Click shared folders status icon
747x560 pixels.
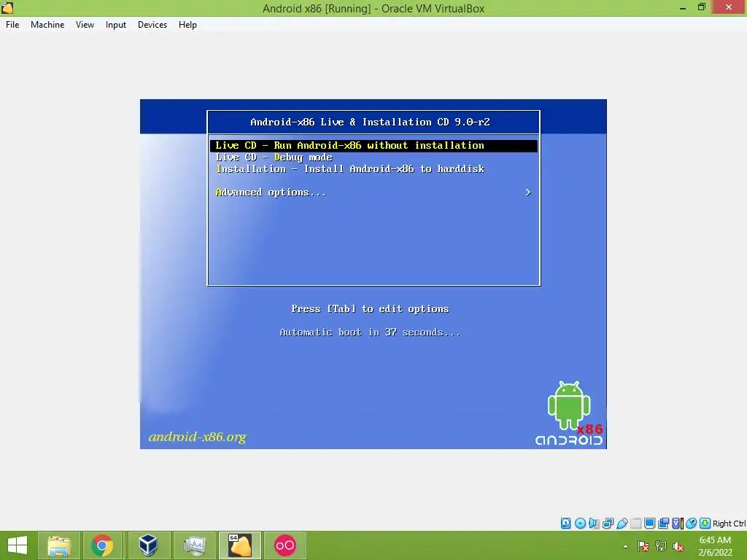point(635,524)
